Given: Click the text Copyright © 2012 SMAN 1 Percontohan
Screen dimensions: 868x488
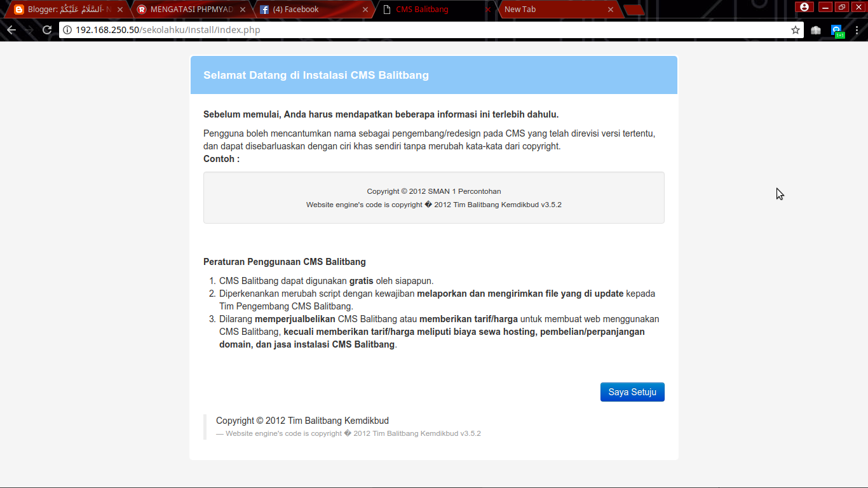Looking at the screenshot, I should point(434,191).
